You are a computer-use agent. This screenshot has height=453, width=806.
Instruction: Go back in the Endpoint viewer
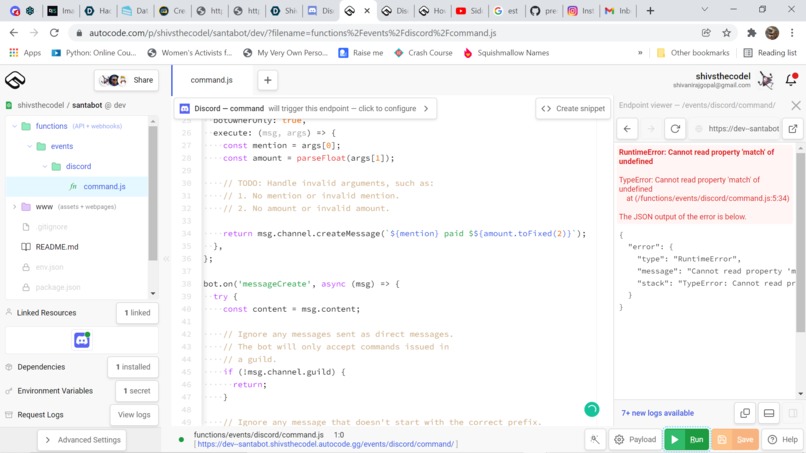[627, 129]
